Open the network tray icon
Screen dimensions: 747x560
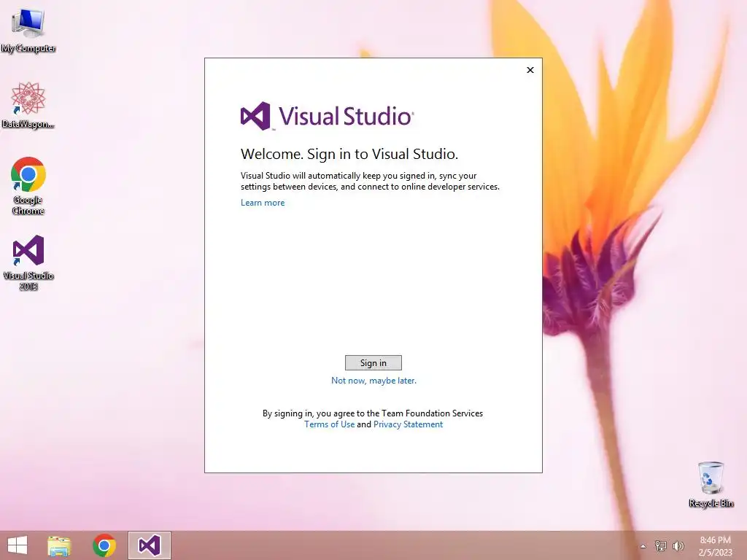point(661,545)
